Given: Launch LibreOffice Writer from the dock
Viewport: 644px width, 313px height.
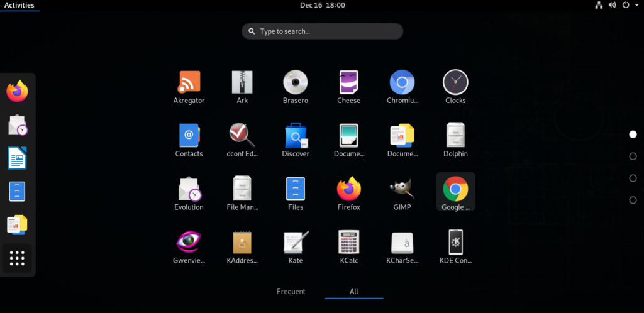Looking at the screenshot, I should coord(17,158).
